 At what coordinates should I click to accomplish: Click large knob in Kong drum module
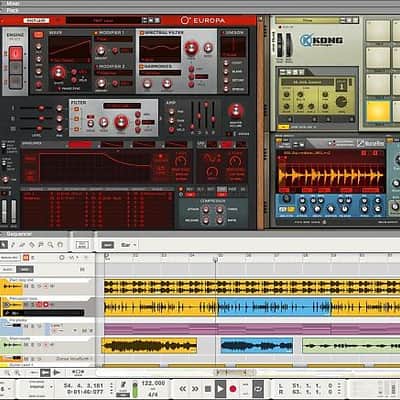[x=341, y=102]
